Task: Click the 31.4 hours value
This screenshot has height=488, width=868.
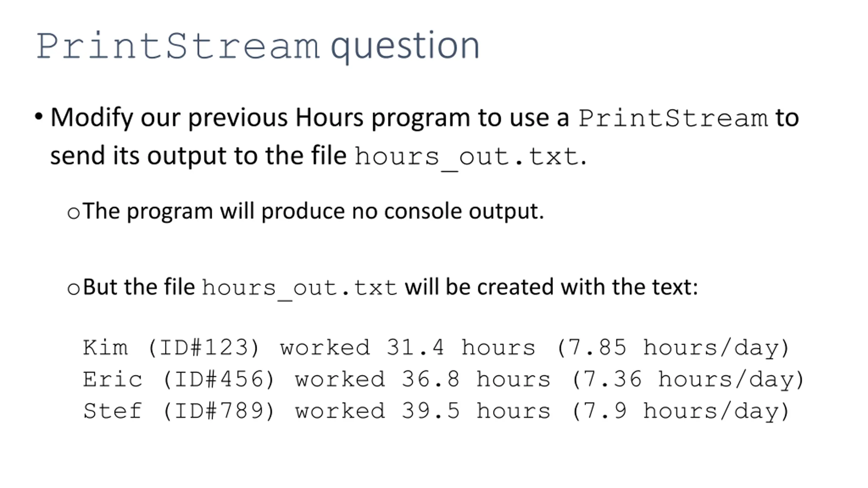Action: pos(461,348)
